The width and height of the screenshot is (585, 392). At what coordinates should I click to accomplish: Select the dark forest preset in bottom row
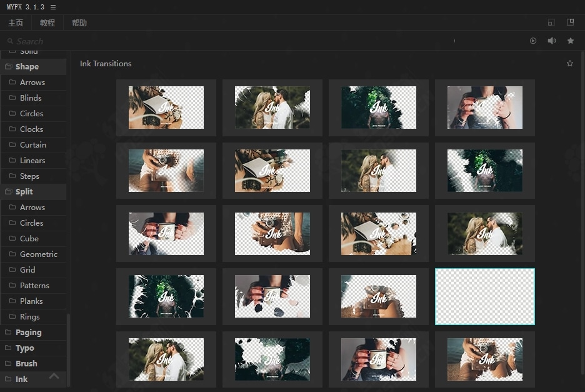tap(272, 359)
